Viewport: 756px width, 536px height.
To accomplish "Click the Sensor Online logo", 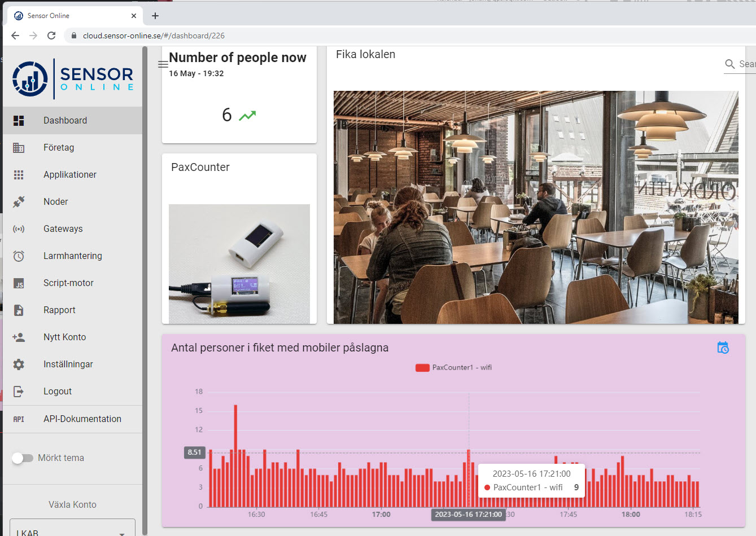I will 72,78.
